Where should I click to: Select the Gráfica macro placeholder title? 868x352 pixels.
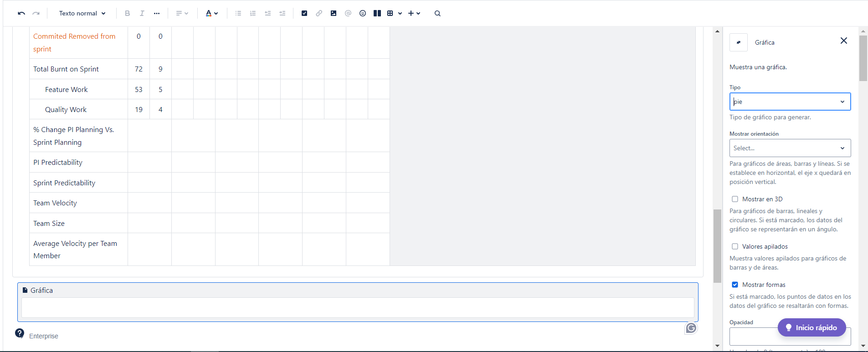41,290
